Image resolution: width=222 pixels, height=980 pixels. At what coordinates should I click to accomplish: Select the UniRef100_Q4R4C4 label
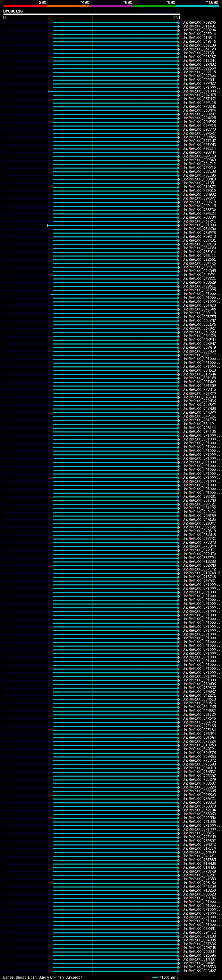[x=199, y=512]
